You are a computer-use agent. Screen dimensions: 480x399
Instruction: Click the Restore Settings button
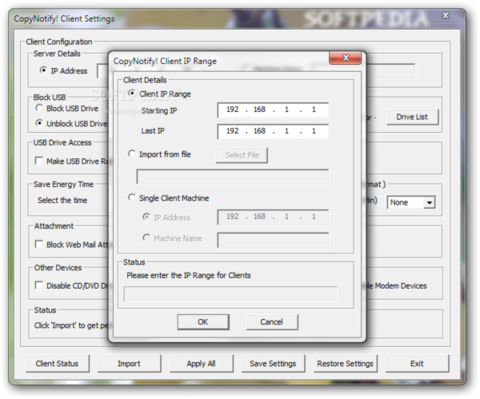pyautogui.click(x=345, y=364)
